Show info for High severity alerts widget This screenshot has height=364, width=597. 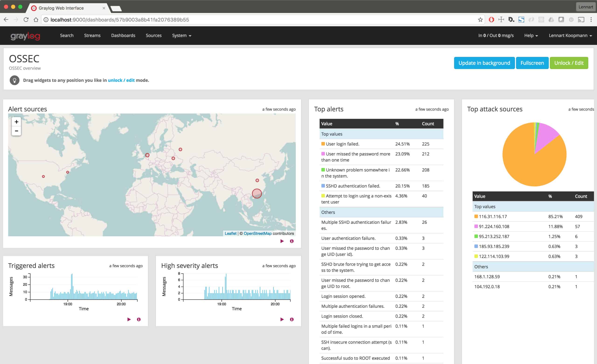pos(292,319)
